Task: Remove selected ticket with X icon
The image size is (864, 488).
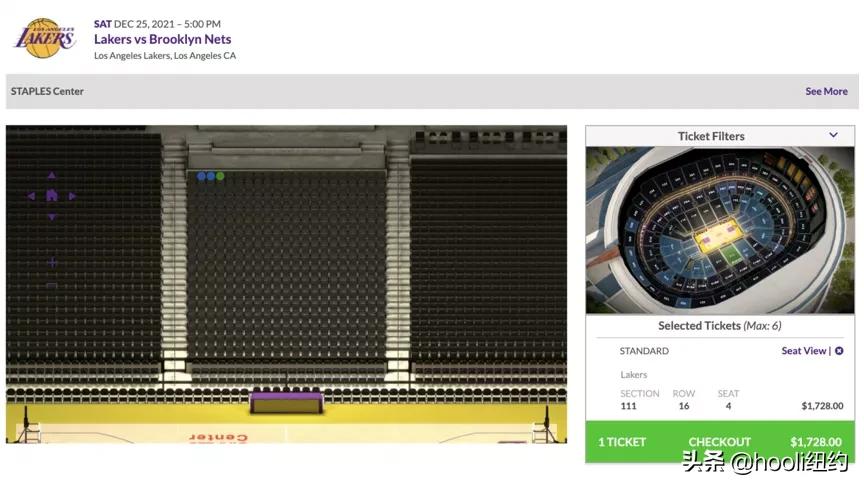Action: 839,351
